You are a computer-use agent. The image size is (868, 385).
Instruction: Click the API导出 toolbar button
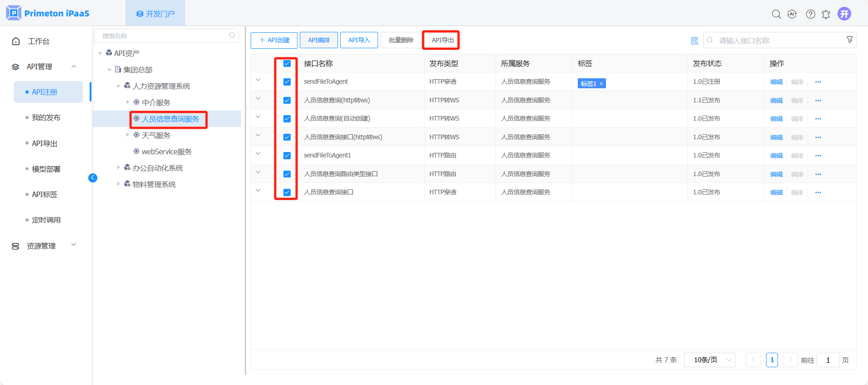pyautogui.click(x=442, y=40)
